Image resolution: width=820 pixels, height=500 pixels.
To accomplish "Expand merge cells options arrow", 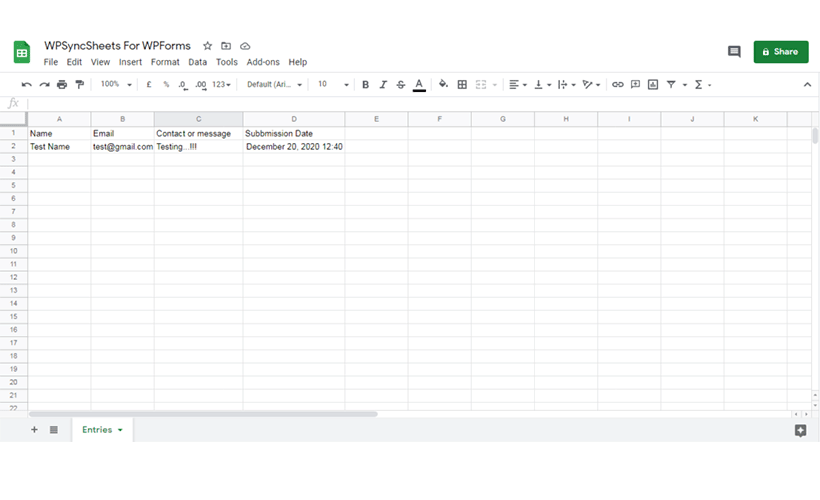I will click(495, 85).
